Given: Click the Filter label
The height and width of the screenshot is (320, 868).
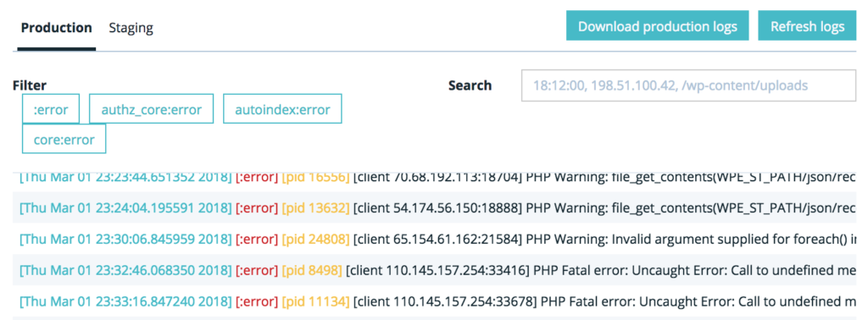Looking at the screenshot, I should coord(30,86).
